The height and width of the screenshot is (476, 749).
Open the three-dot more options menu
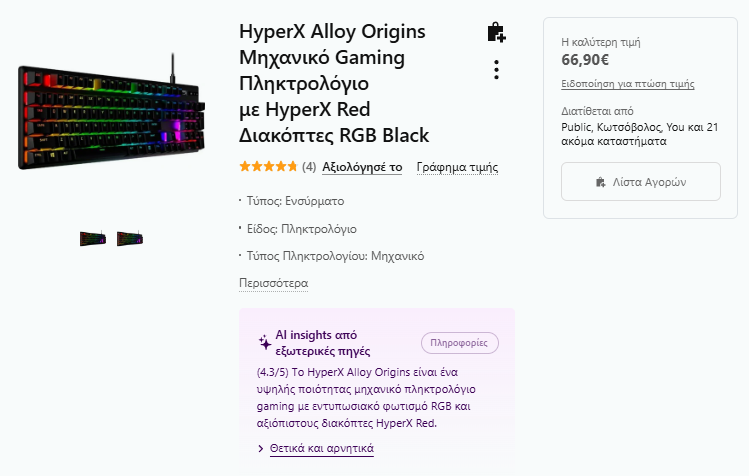point(496,70)
